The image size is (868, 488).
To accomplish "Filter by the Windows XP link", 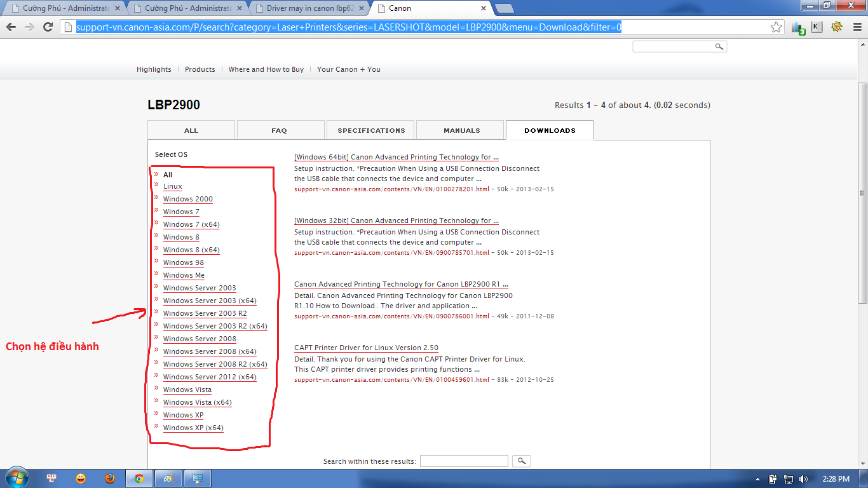I will (184, 415).
